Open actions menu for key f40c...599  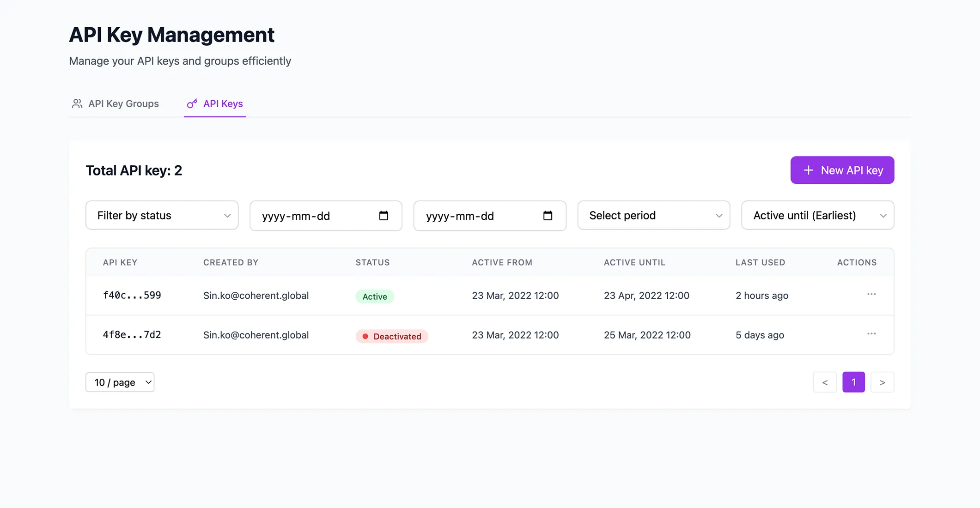871,295
